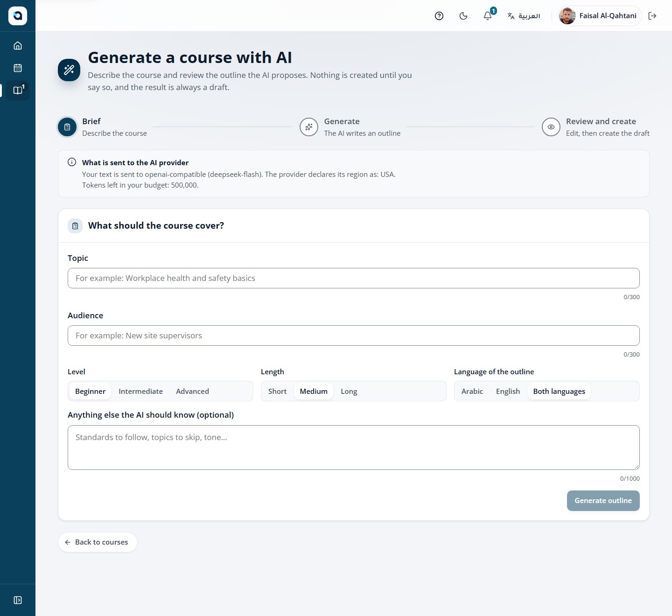Select the Brief step label
The height and width of the screenshot is (616, 672).
pos(91,121)
